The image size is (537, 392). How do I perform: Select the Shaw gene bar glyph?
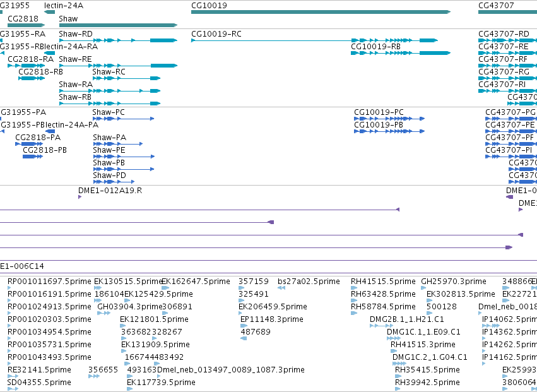[x=118, y=25]
